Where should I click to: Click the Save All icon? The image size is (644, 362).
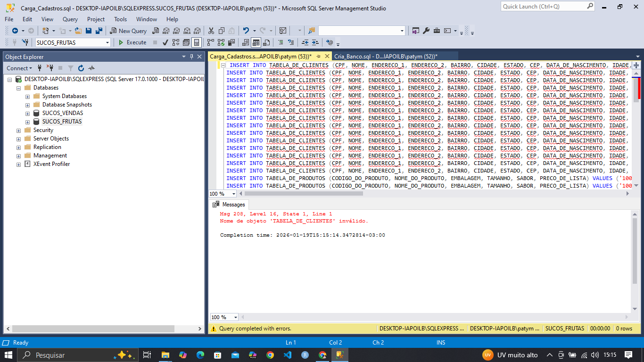pos(99,31)
